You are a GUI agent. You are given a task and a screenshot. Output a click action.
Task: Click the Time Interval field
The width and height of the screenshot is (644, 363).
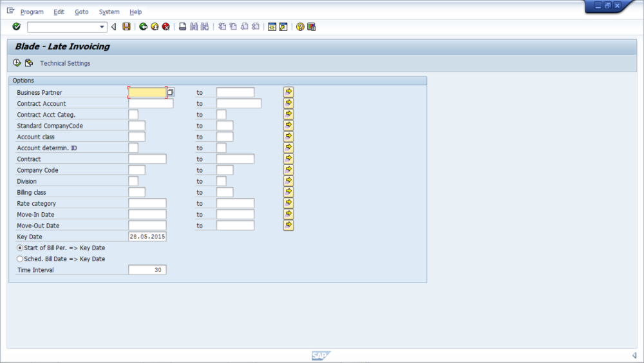click(x=147, y=270)
